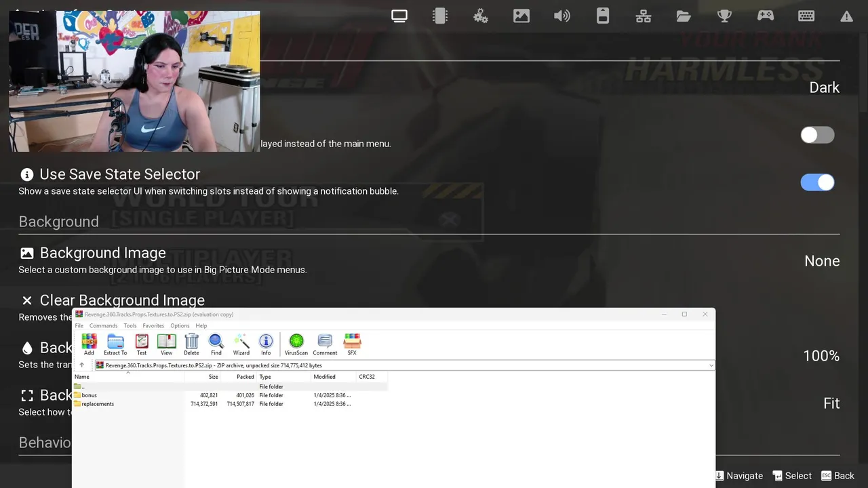This screenshot has height=488, width=868.
Task: Expand the WinRAR address bar dropdown arrow
Action: click(711, 365)
